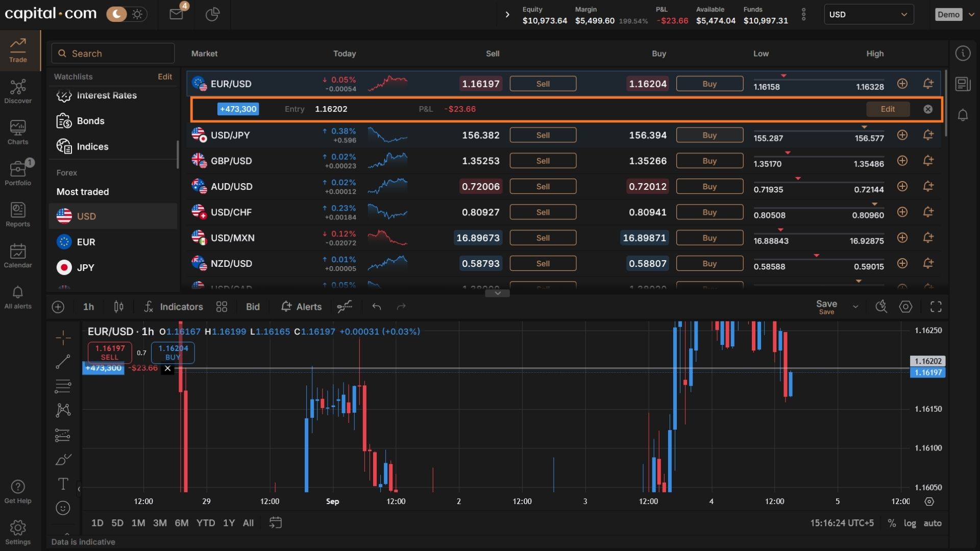The width and height of the screenshot is (980, 551).
Task: Edit the EUR/USD open position
Action: tap(888, 109)
